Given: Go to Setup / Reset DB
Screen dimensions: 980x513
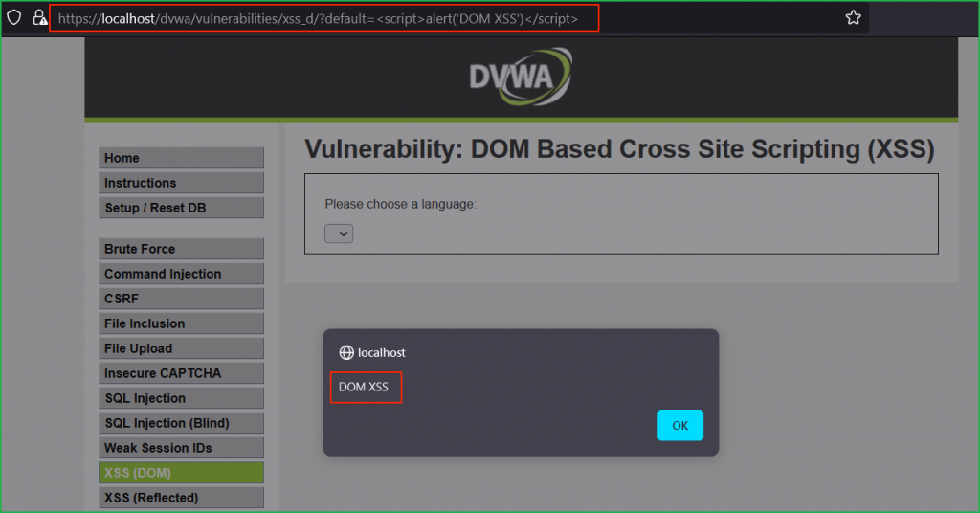Looking at the screenshot, I should (181, 208).
